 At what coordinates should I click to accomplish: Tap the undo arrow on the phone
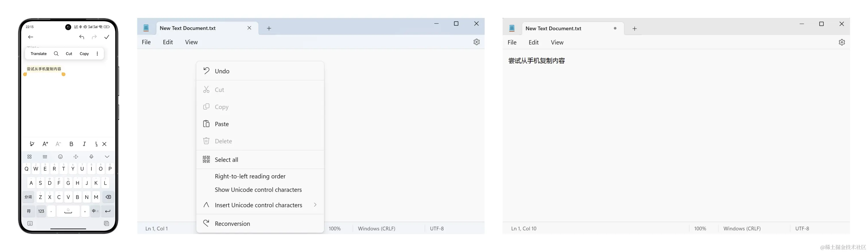tap(82, 37)
